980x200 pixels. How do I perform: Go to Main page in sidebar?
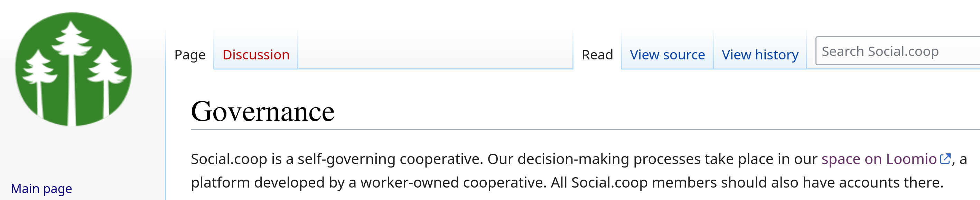(x=41, y=189)
